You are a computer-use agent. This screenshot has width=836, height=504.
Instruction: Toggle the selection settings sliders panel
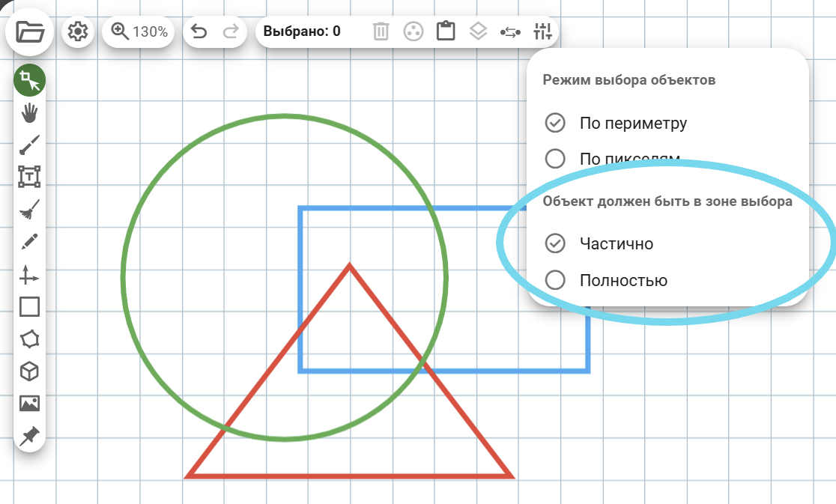click(542, 31)
